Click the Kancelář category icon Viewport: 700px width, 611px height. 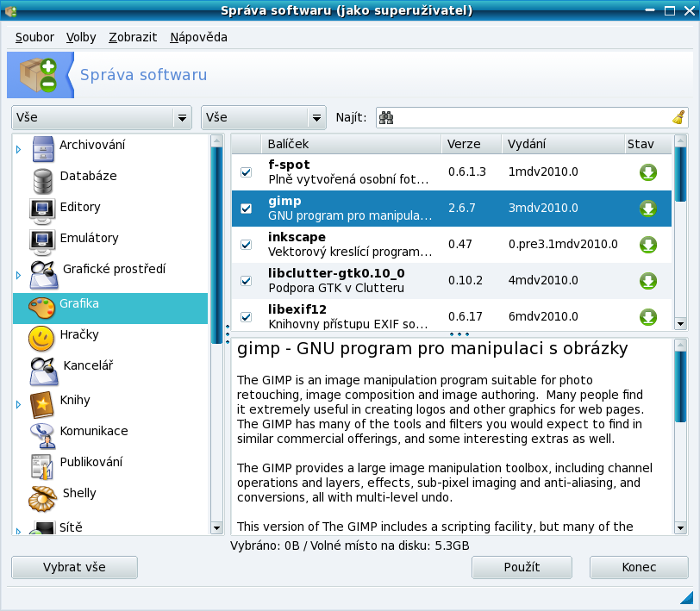[44, 371]
